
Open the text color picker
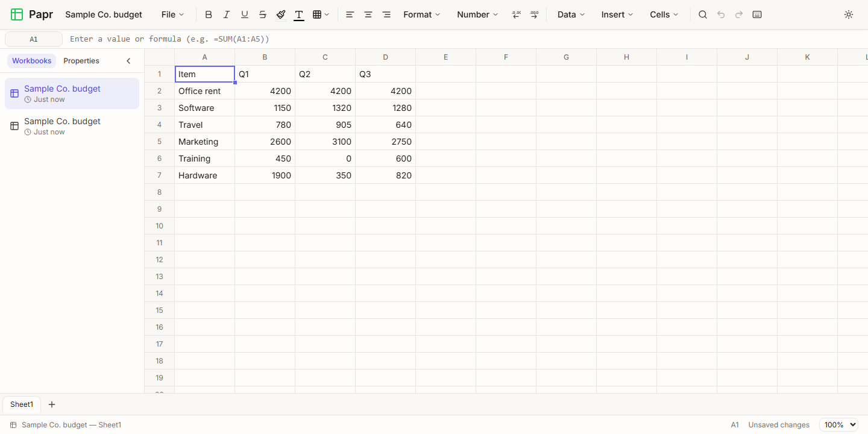[x=299, y=14]
